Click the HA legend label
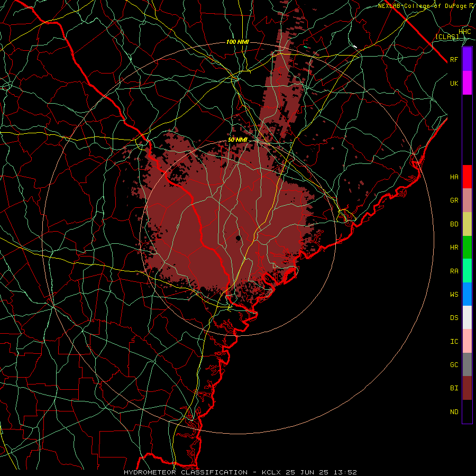 [454, 177]
